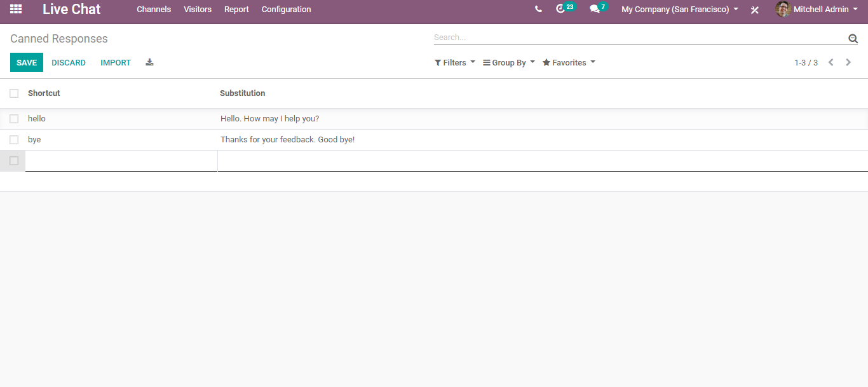Focus the Search input field
The height and width of the screenshot is (387, 868).
[640, 37]
